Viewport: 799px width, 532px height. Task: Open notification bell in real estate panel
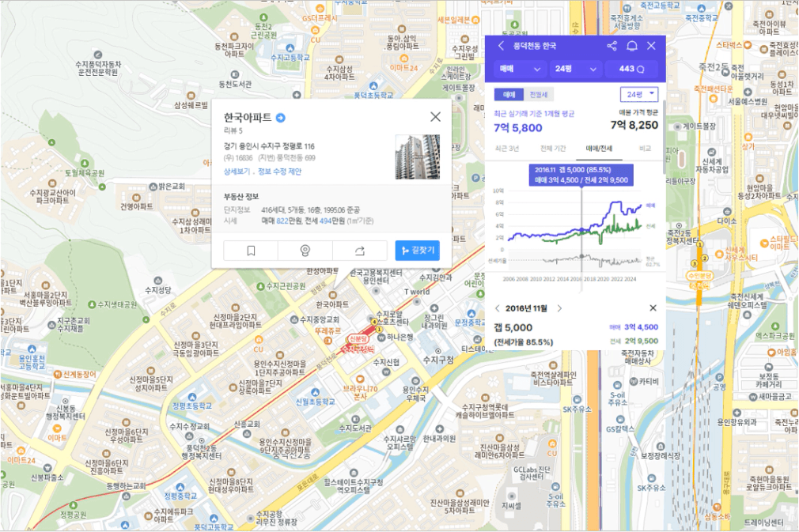coord(632,46)
